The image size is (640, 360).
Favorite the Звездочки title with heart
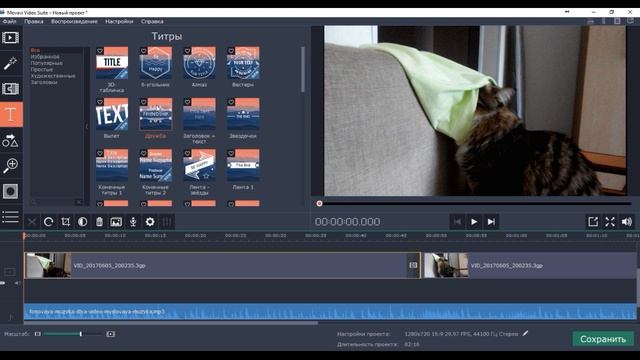231,102
